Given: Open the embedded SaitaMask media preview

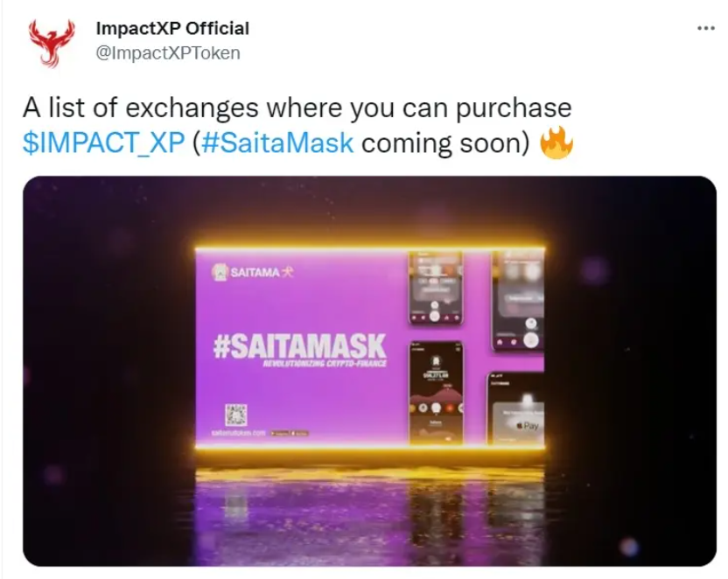Looking at the screenshot, I should 369,371.
